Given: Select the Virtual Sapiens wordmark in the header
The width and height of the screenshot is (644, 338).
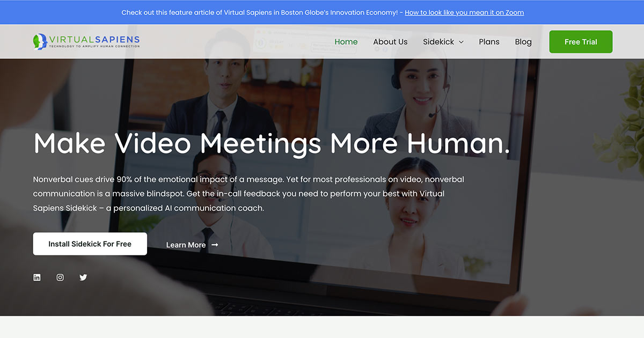Looking at the screenshot, I should pyautogui.click(x=94, y=38).
